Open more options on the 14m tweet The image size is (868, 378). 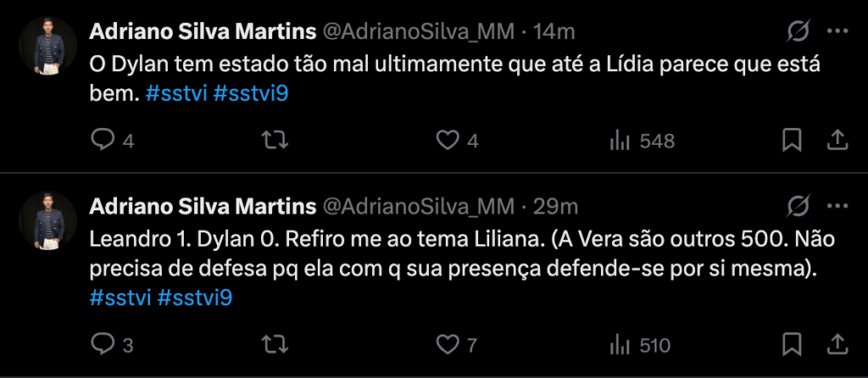point(837,31)
